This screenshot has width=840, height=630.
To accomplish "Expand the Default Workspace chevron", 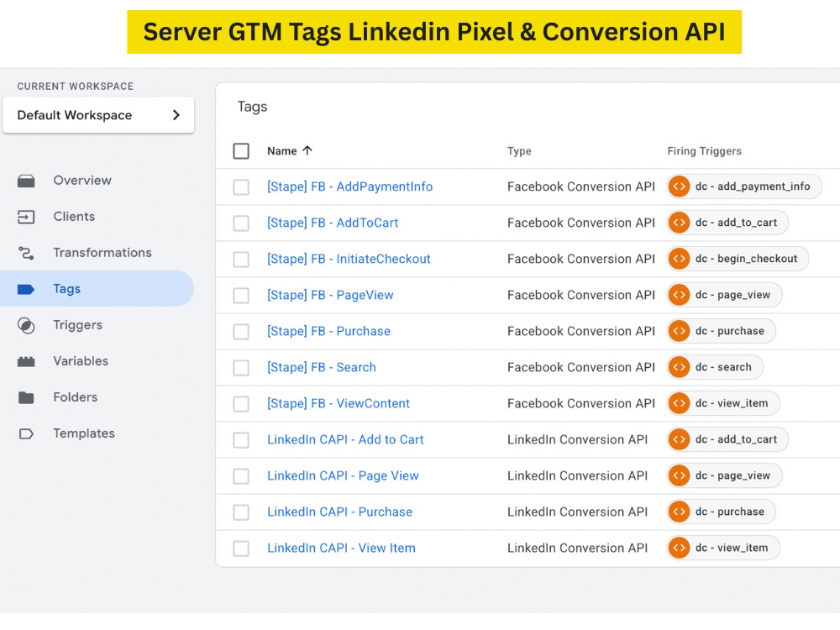I will pos(176,114).
